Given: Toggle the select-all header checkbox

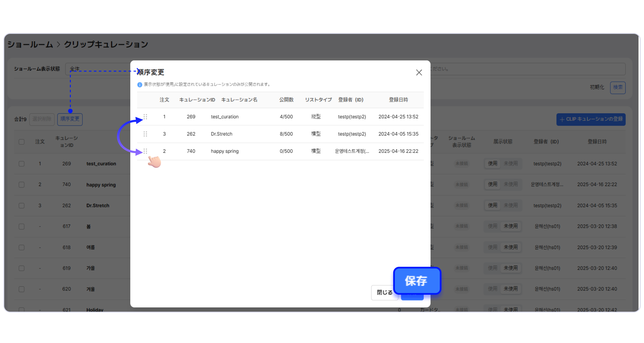Looking at the screenshot, I should click(x=22, y=142).
